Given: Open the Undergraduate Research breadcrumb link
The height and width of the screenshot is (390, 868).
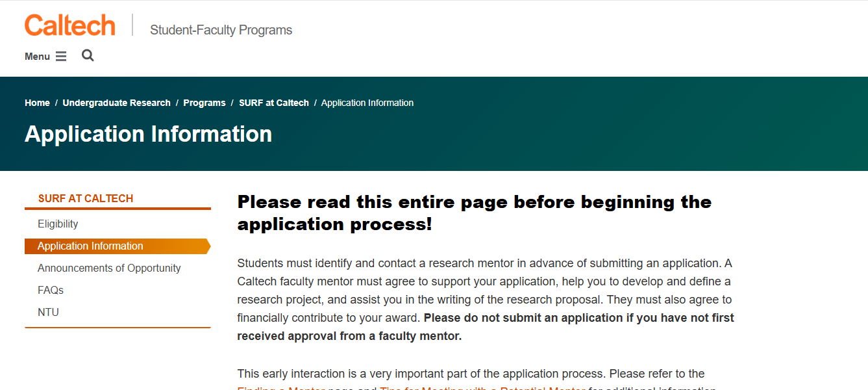Looking at the screenshot, I should (x=116, y=103).
